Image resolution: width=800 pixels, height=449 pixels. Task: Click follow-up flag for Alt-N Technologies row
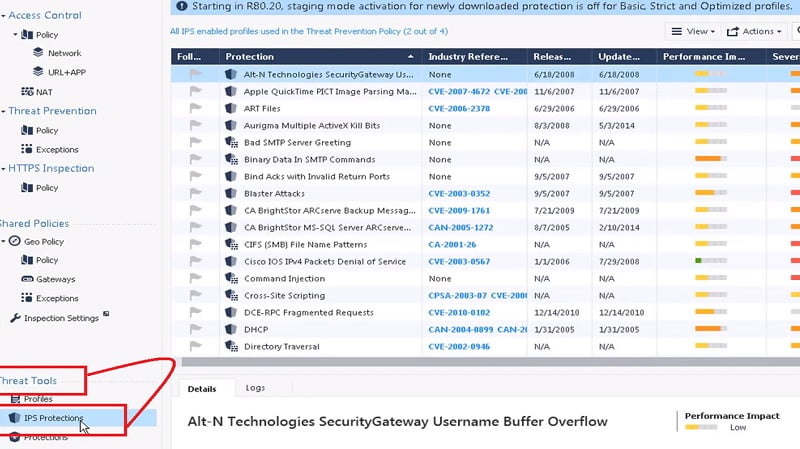tap(195, 74)
